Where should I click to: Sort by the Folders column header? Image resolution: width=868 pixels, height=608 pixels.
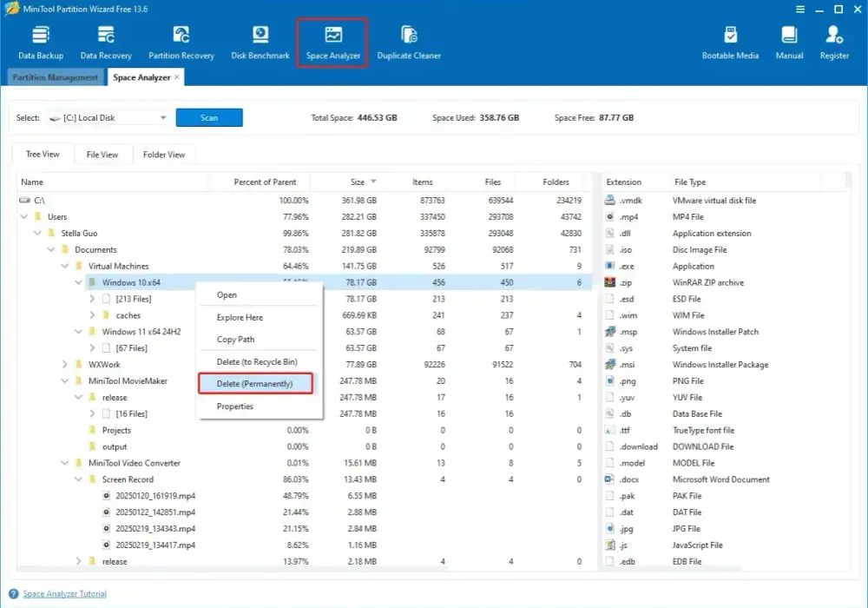556,182
